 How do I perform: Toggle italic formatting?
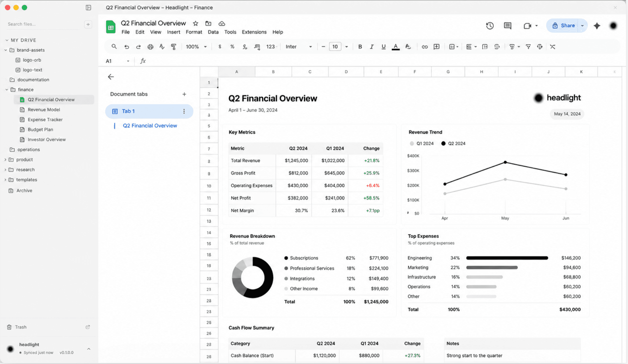tap(372, 47)
